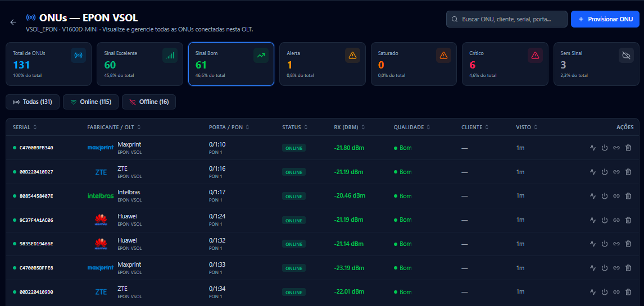644x306 pixels.
Task: Select the Saturado signal card
Action: (414, 64)
